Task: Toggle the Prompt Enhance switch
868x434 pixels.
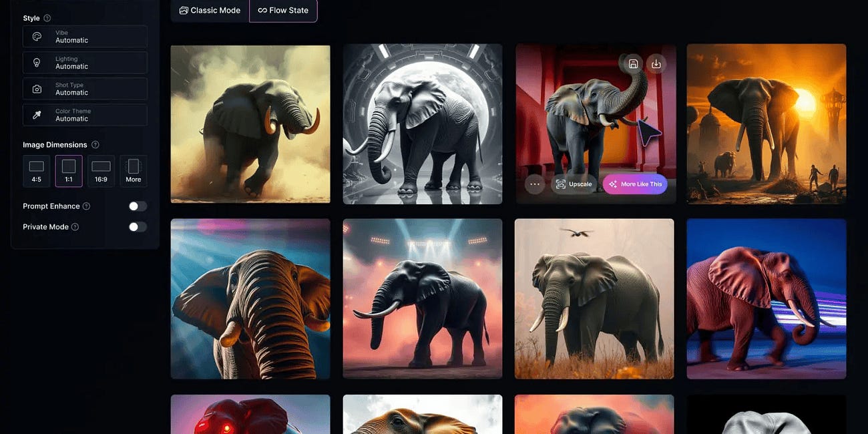Action: [138, 206]
